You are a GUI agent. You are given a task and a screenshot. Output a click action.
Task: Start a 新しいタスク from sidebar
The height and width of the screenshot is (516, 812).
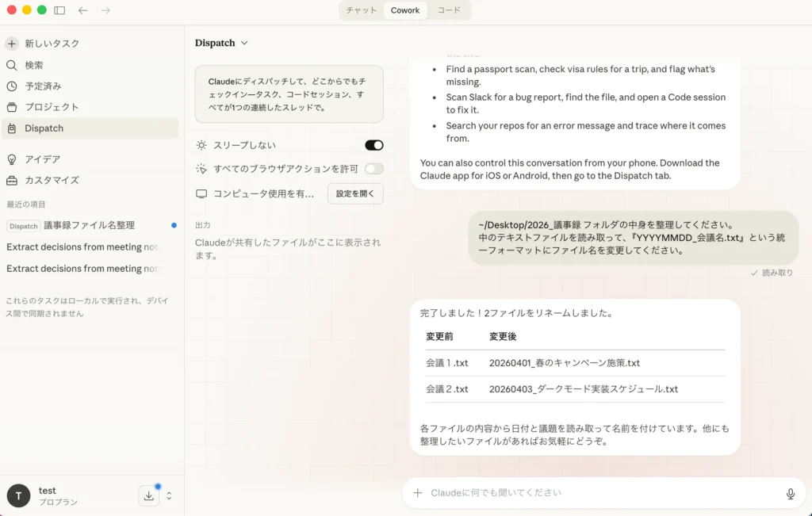(52, 44)
